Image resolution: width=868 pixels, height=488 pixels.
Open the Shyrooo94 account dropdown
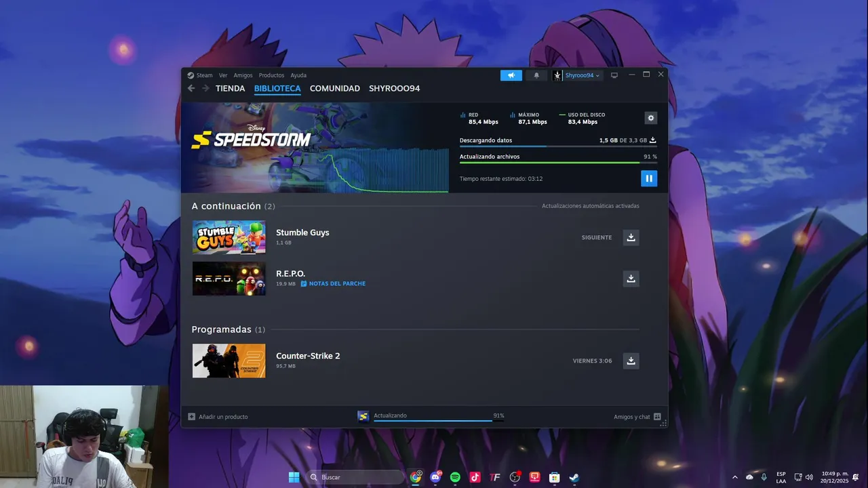point(577,75)
